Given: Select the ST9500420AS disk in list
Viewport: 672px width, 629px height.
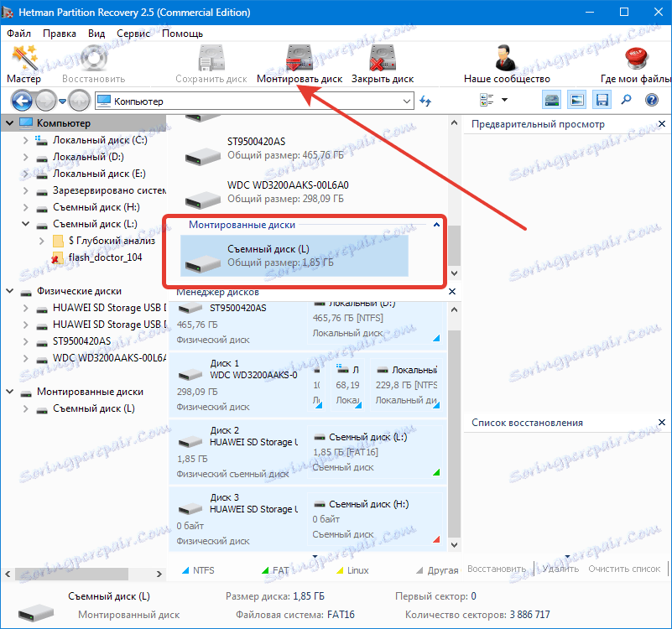Looking at the screenshot, I should point(295,148).
